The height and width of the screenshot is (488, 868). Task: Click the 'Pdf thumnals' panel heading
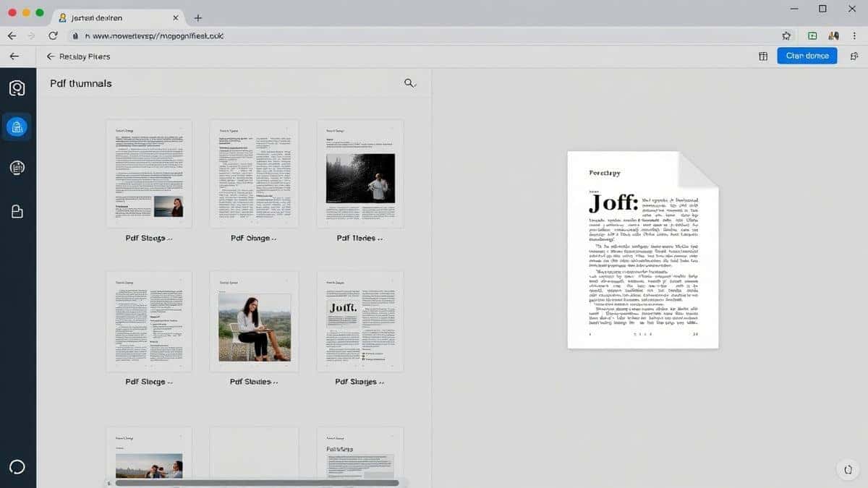click(81, 83)
